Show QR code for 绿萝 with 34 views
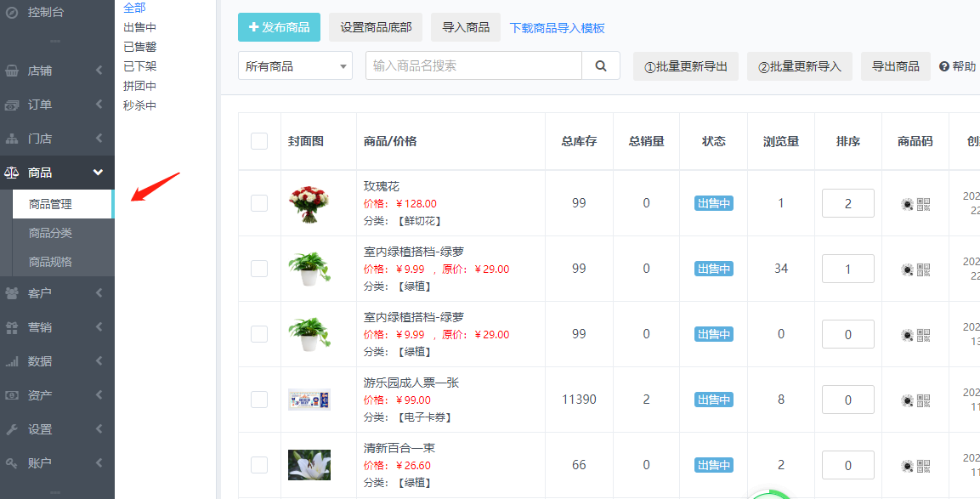The height and width of the screenshot is (499, 980). click(x=924, y=269)
